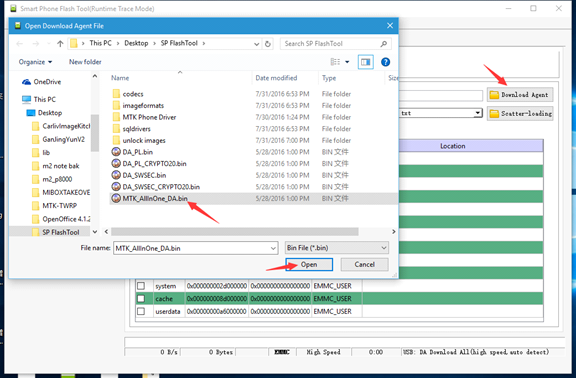The image size is (576, 378).
Task: Open the imageformats folder
Action: (143, 106)
